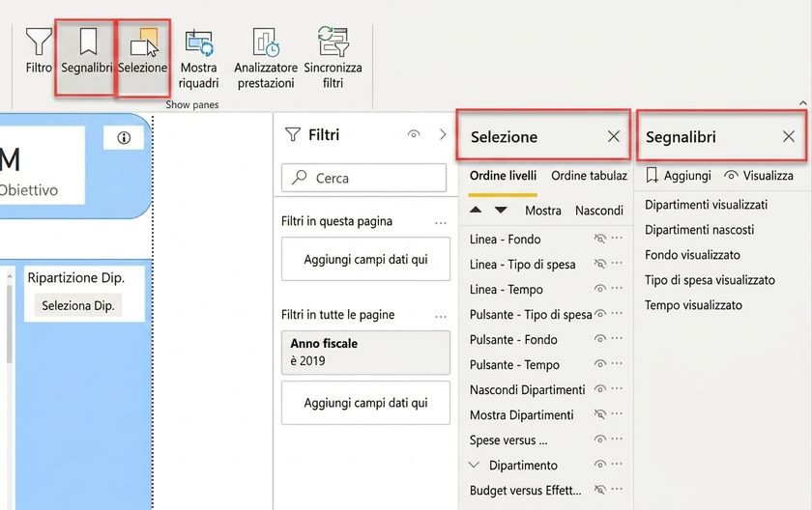Screen dimensions: 812x510
Task: Open more options for Linea - Tempo
Action: click(617, 288)
